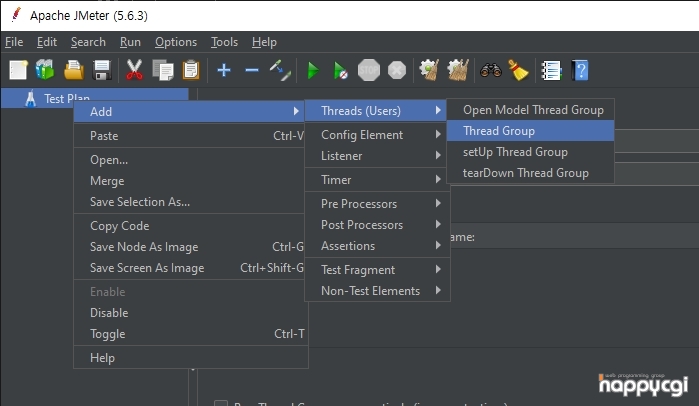Open the Run menu
Screen dimensions: 699x406
coord(130,42)
